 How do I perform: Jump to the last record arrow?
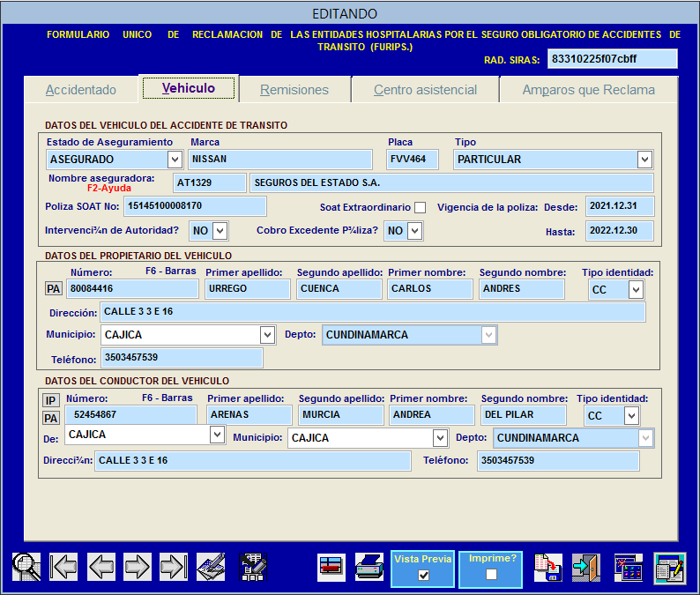click(x=174, y=567)
